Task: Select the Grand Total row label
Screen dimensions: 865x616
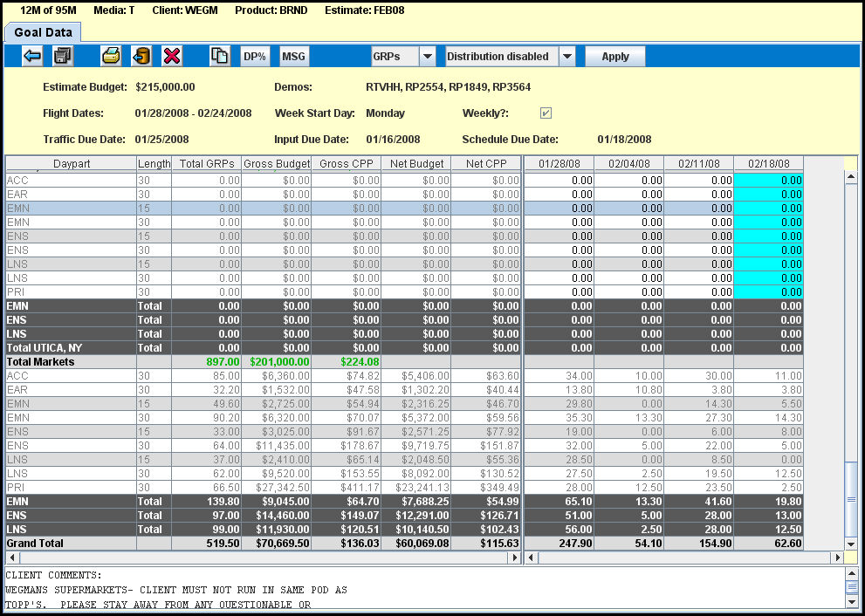Action: tap(35, 544)
